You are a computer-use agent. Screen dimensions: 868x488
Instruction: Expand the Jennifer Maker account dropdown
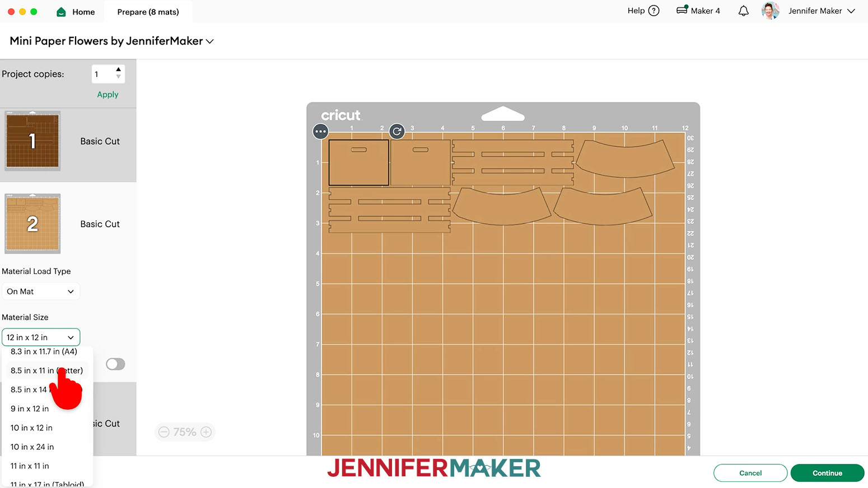tap(851, 11)
